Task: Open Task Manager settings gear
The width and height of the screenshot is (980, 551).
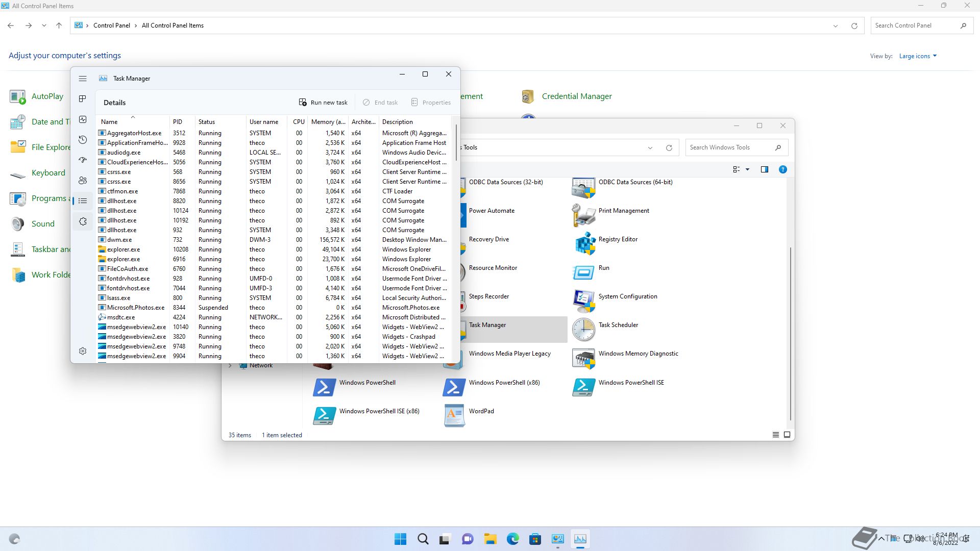Action: click(x=83, y=351)
